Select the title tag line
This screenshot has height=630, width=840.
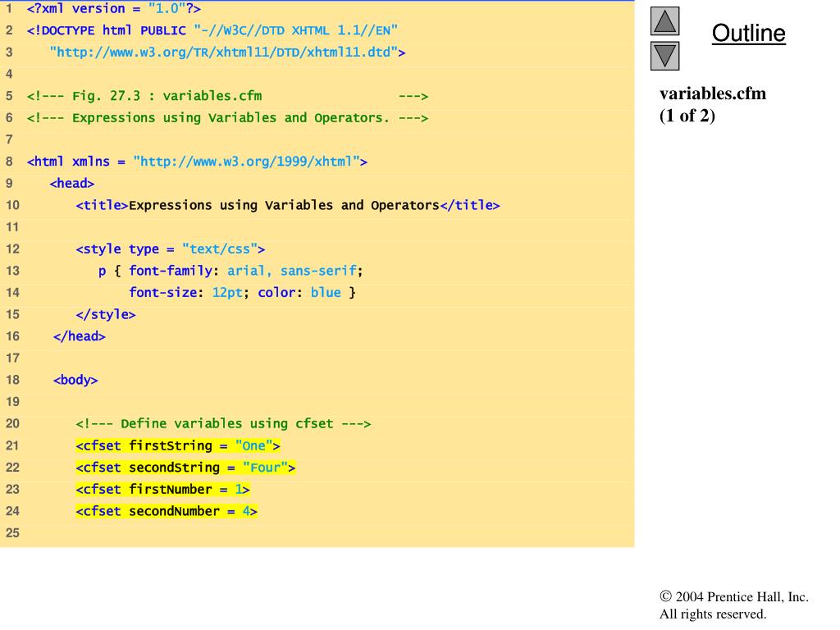[x=288, y=206]
